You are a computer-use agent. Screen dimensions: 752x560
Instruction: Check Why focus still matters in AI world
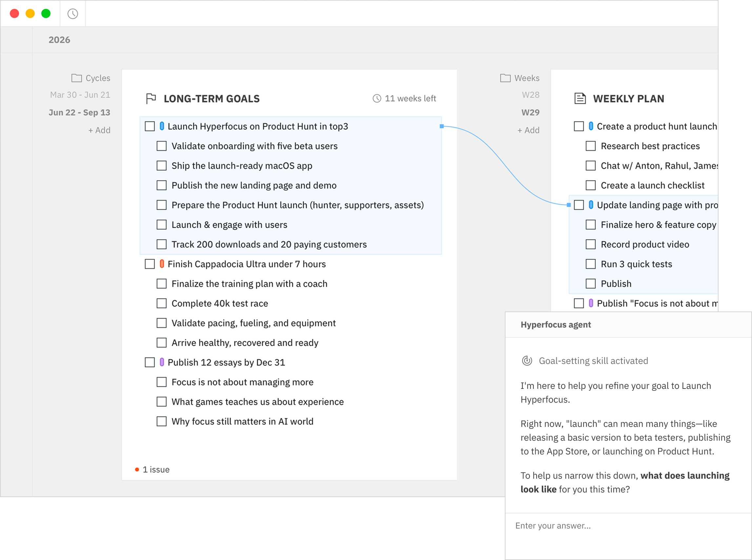click(162, 421)
